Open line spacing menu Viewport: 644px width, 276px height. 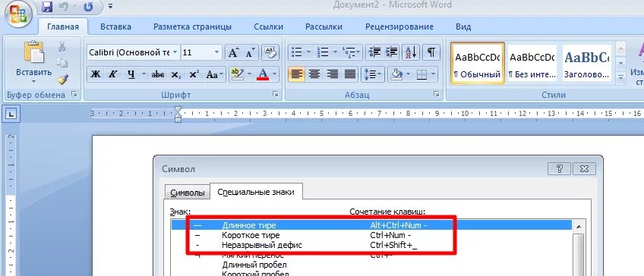click(373, 74)
